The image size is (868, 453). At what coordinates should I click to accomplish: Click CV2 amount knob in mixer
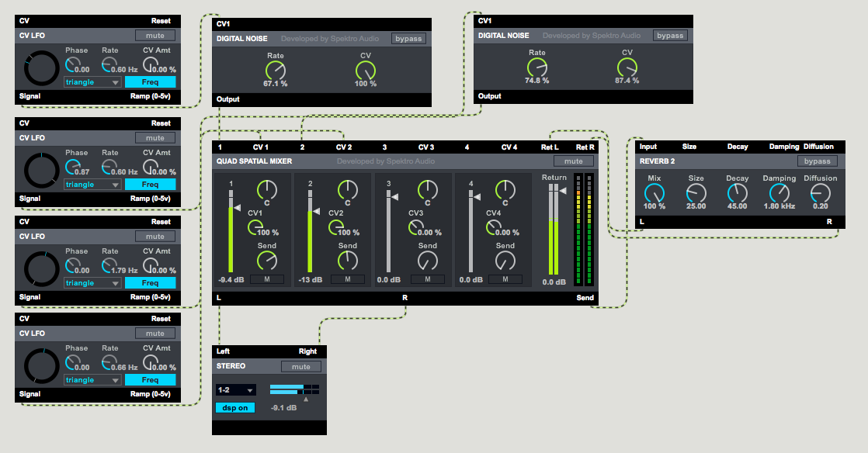pos(336,226)
